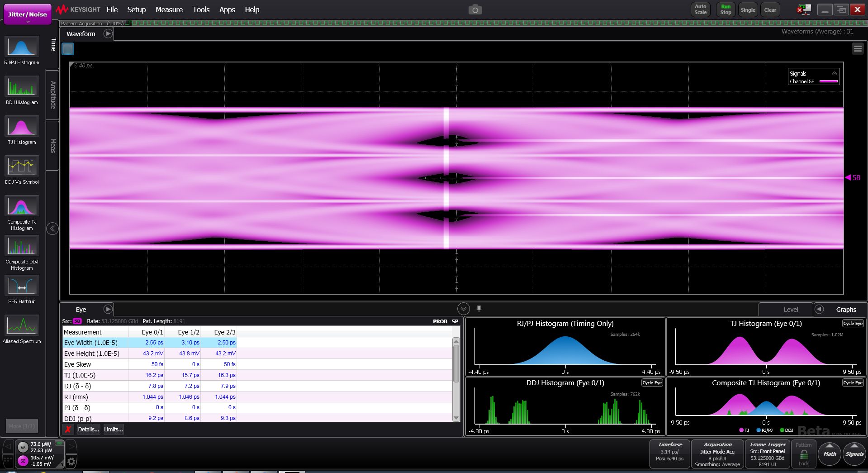The height and width of the screenshot is (473, 868).
Task: Open the Measure menu
Action: coord(169,10)
